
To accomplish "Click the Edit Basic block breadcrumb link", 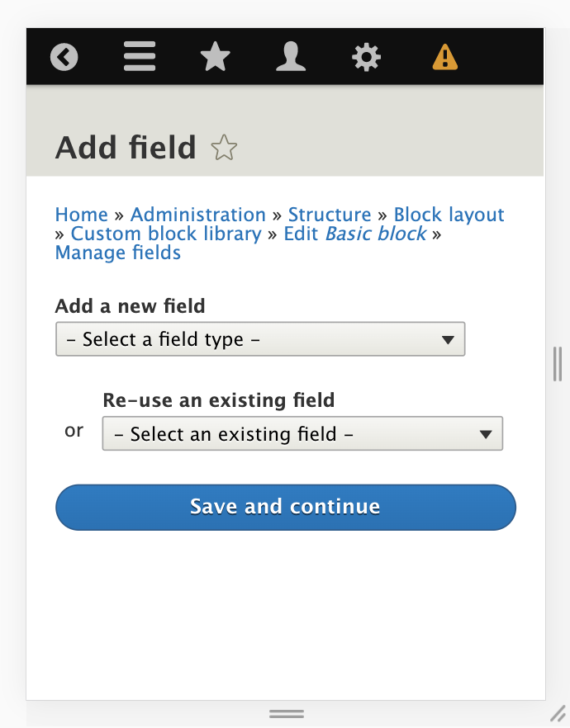I will point(355,234).
